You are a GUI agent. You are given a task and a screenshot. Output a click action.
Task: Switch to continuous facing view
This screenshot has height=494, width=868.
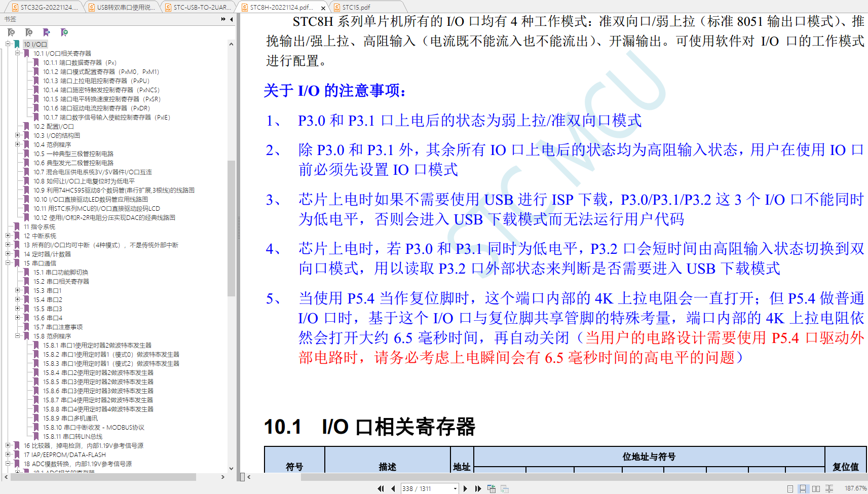click(829, 488)
